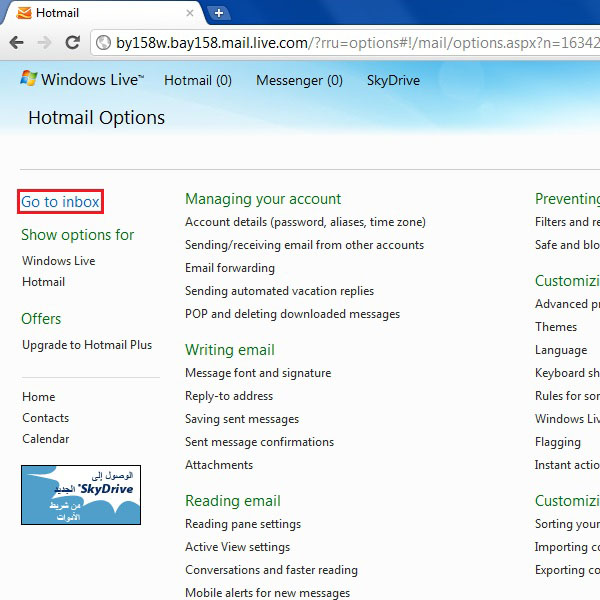
Task: Open Contacts in sidebar
Action: tap(46, 418)
